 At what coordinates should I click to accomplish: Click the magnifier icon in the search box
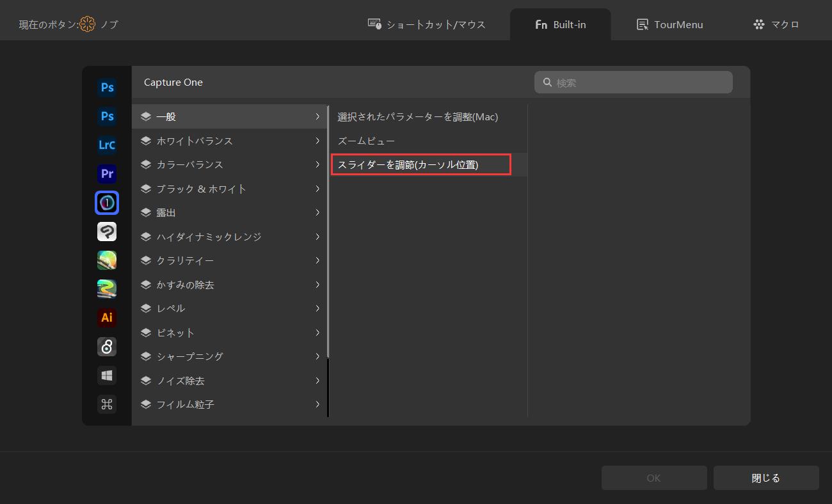coord(548,83)
